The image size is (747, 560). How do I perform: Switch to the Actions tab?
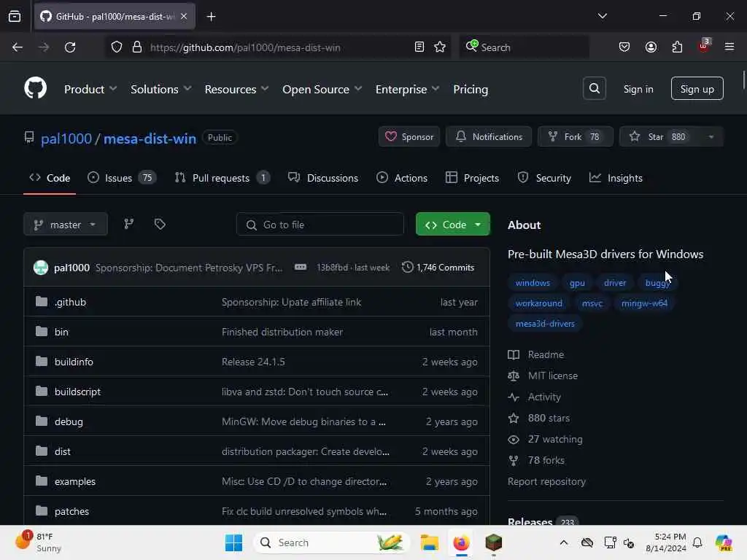point(402,178)
